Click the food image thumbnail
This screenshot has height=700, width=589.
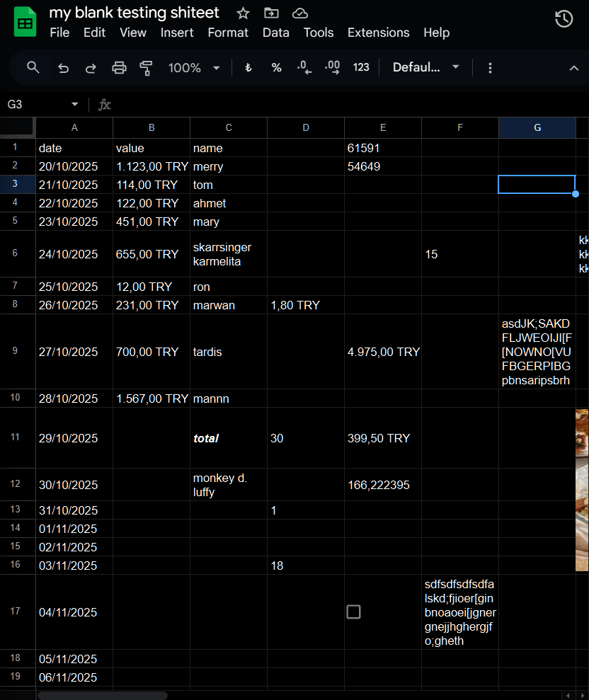pyautogui.click(x=582, y=490)
